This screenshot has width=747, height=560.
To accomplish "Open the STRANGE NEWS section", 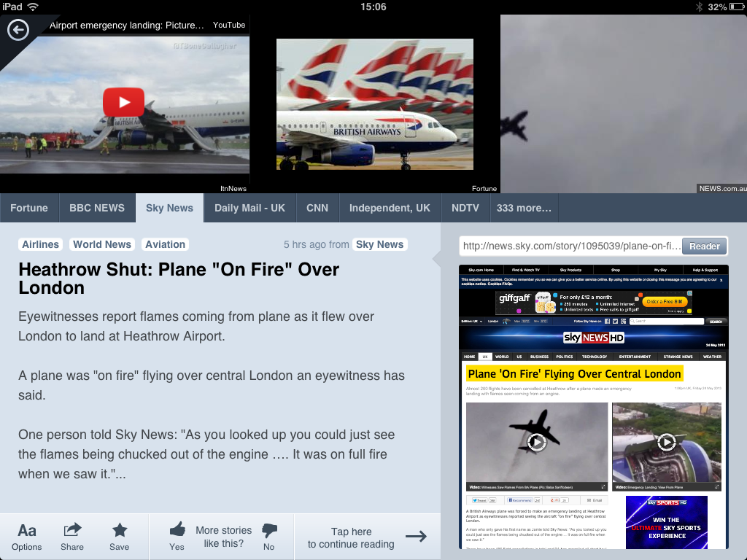I will coord(678,357).
